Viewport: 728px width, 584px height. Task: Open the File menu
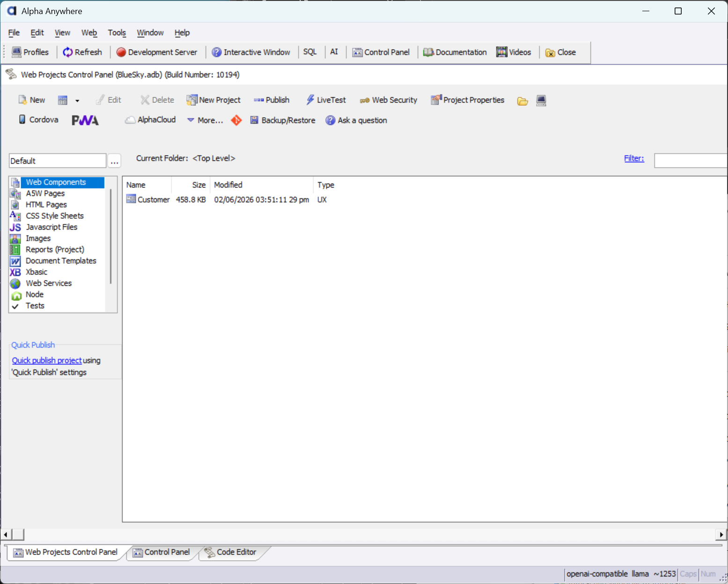(14, 33)
